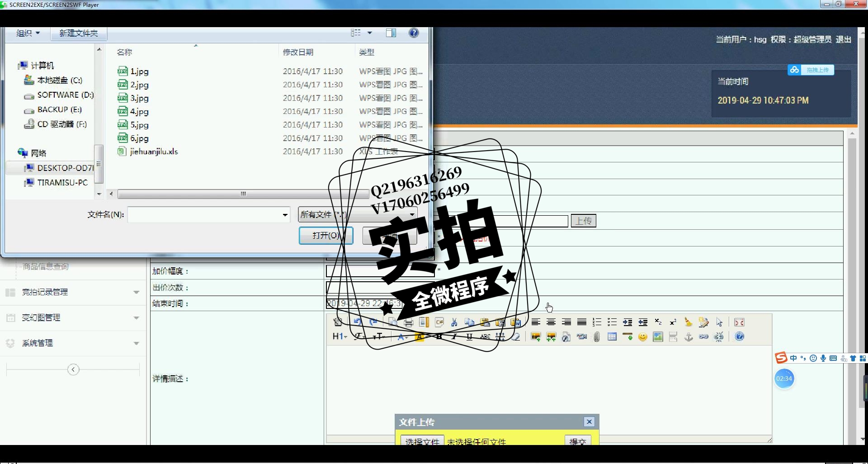The image size is (868, 464).
Task: Toggle the preview pane in file dialog
Action: [391, 33]
